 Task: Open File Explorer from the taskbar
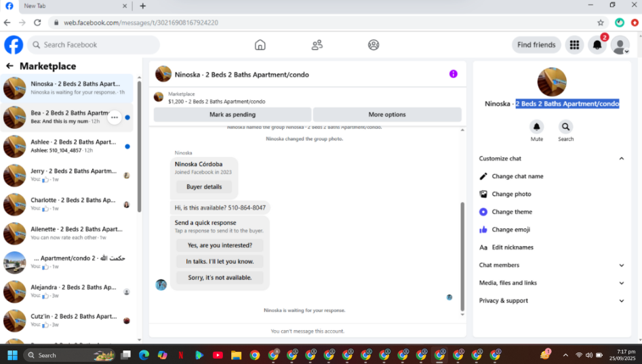(236, 355)
